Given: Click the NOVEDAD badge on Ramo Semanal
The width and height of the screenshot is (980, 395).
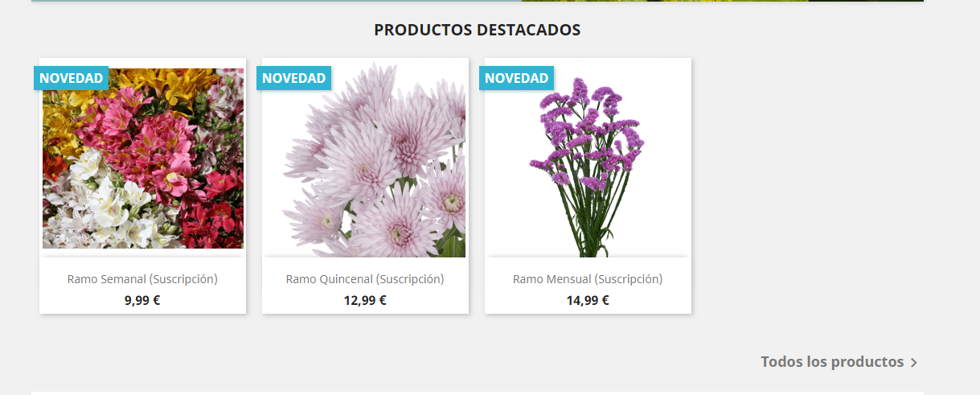Looking at the screenshot, I should pyautogui.click(x=72, y=78).
